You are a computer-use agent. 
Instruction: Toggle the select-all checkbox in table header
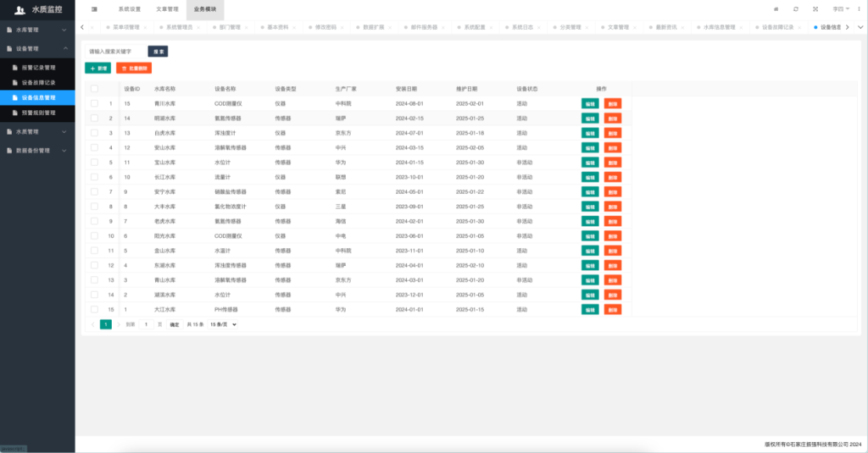[94, 89]
